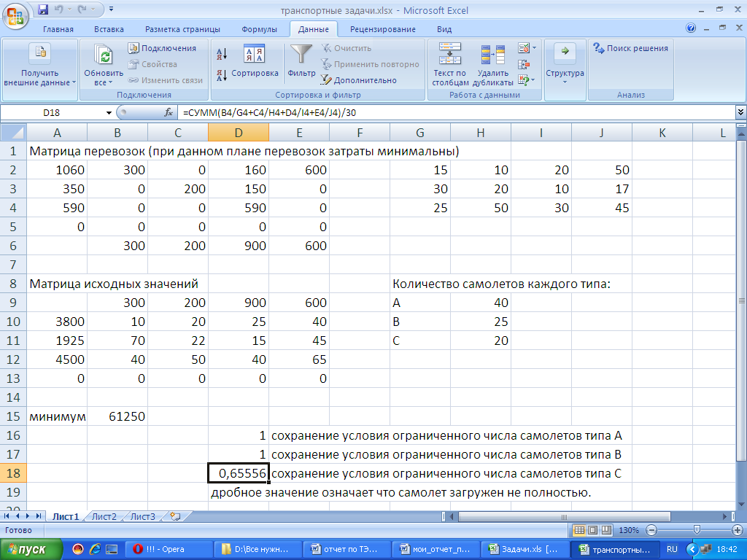Launch Поиск решения solver

tap(630, 48)
